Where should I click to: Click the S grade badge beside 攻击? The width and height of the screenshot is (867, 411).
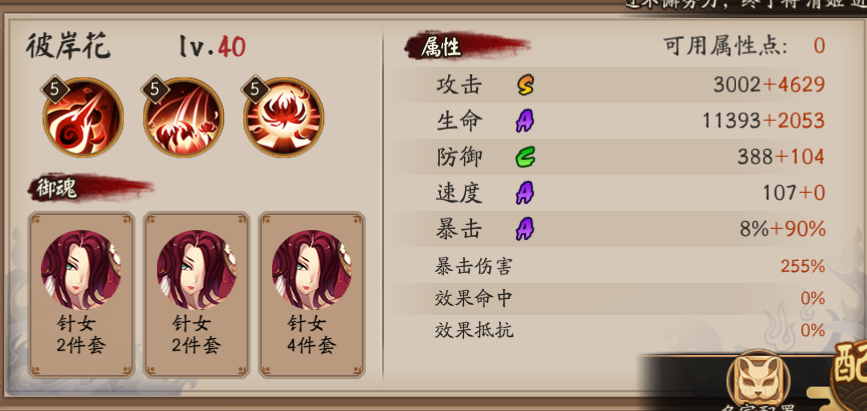coord(525,85)
